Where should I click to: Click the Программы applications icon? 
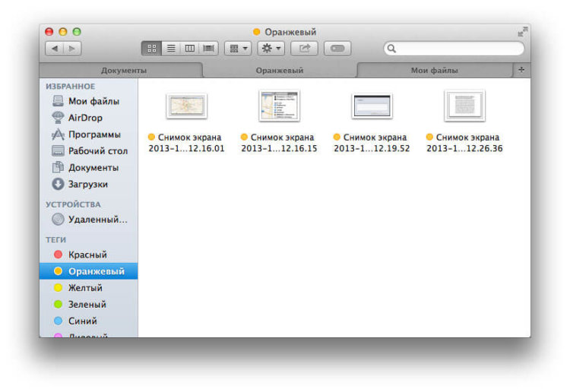point(58,134)
